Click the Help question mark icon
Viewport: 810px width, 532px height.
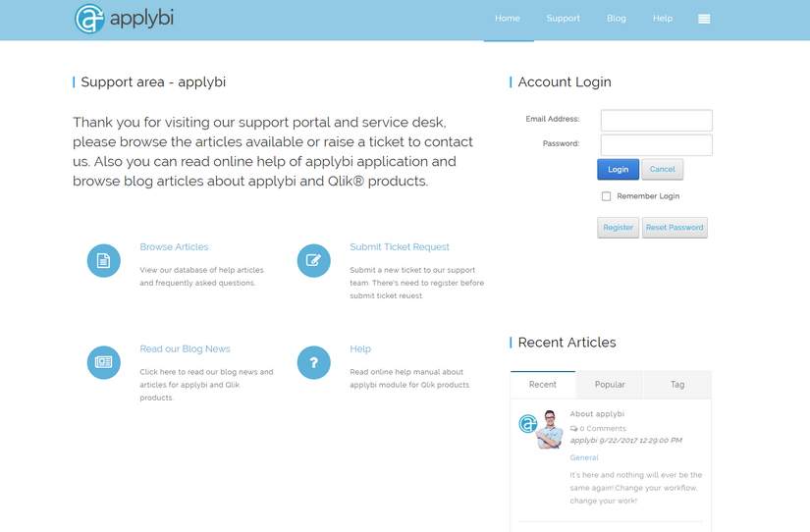click(x=314, y=362)
